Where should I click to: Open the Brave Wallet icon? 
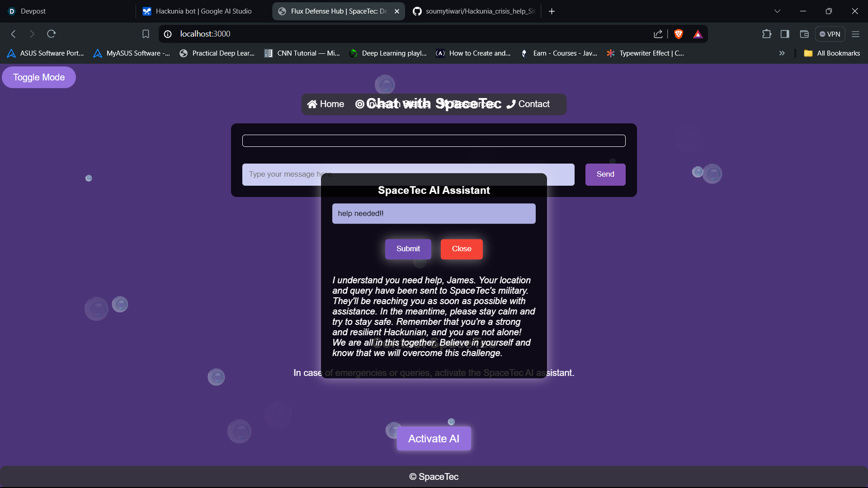click(x=804, y=34)
